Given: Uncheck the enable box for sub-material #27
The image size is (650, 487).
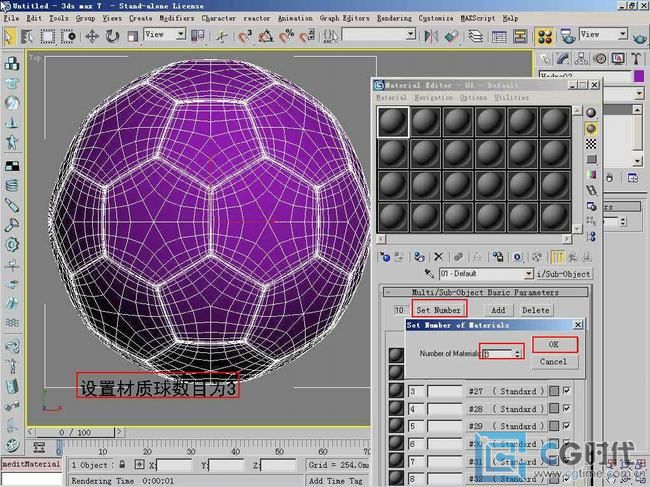Looking at the screenshot, I should click(x=567, y=390).
